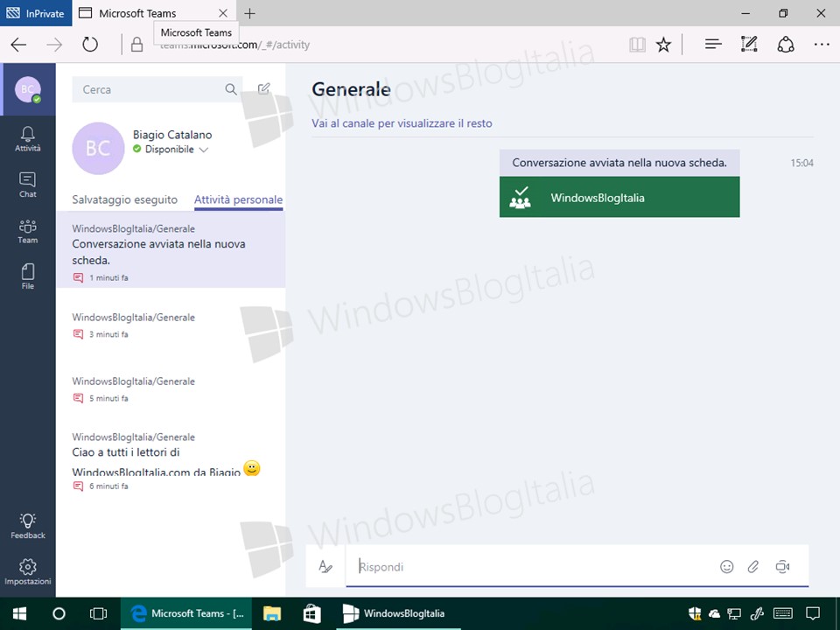Click the Conversazione avviata nella nuova scheda message

pyautogui.click(x=619, y=163)
